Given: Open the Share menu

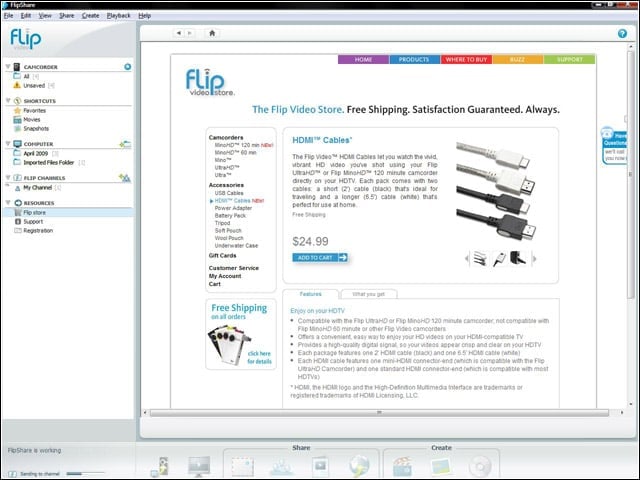Looking at the screenshot, I should tap(67, 16).
